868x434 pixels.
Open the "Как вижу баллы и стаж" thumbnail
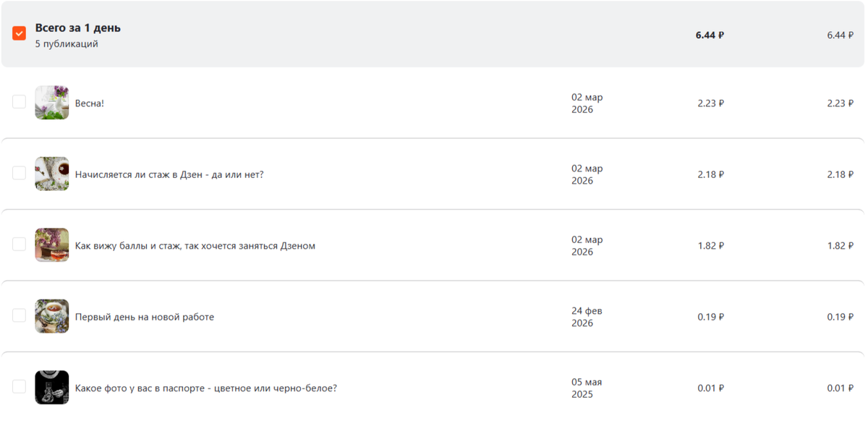52,245
